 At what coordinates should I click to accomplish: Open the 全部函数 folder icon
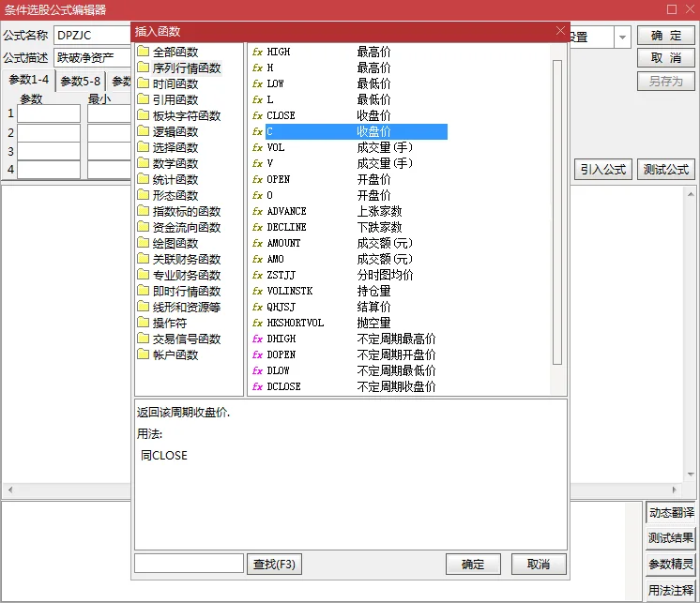[x=143, y=52]
